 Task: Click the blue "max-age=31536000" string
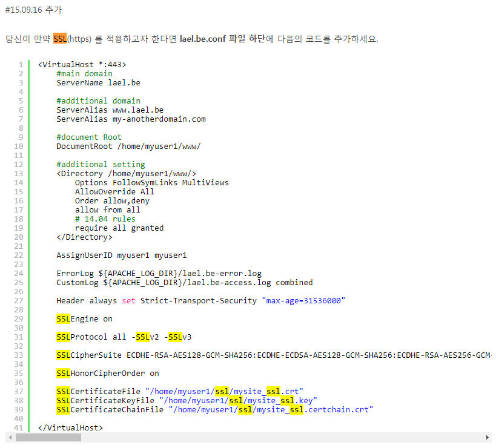pyautogui.click(x=303, y=300)
